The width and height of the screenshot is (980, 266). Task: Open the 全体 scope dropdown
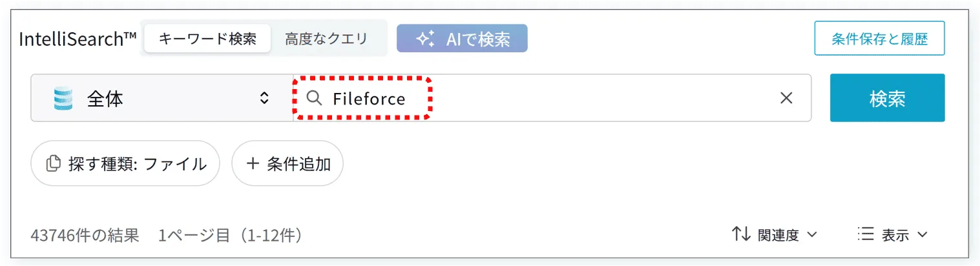pyautogui.click(x=162, y=98)
